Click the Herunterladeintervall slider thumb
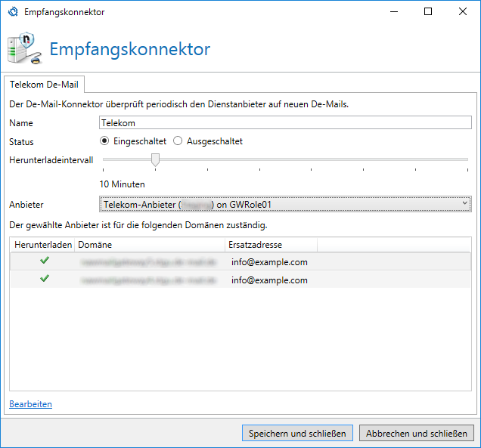 pyautogui.click(x=156, y=160)
